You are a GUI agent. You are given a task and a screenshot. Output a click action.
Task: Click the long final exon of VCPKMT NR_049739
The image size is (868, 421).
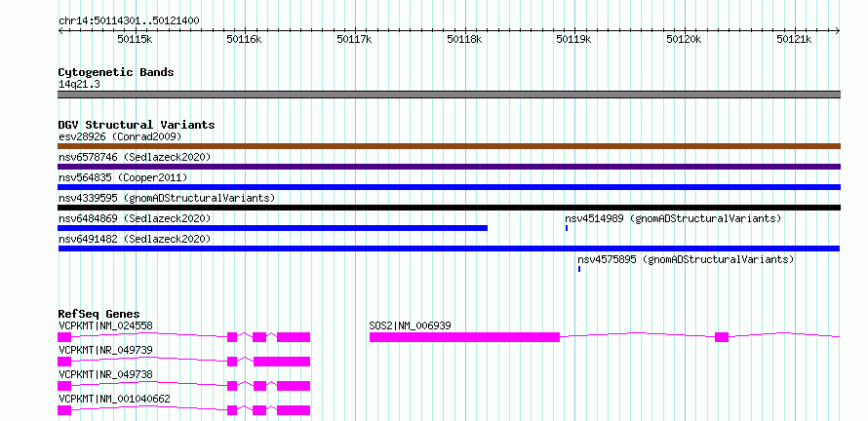point(282,362)
